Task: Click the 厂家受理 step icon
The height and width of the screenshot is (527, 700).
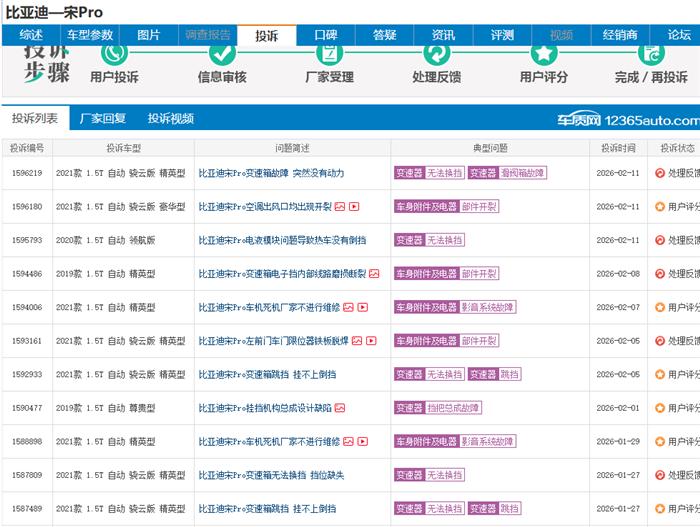Action: click(328, 53)
